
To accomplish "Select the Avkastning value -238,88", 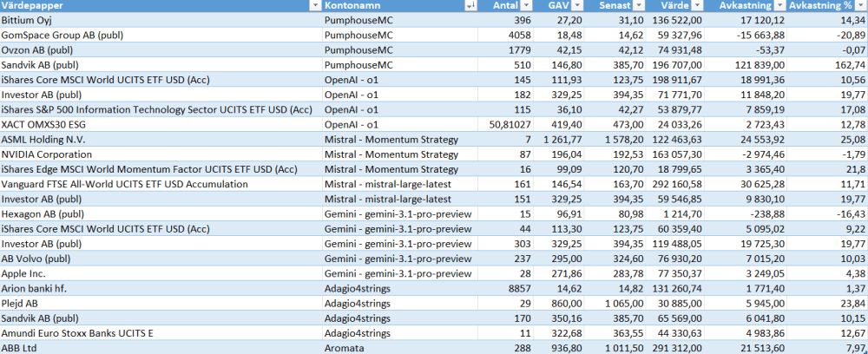I will coord(745,214).
